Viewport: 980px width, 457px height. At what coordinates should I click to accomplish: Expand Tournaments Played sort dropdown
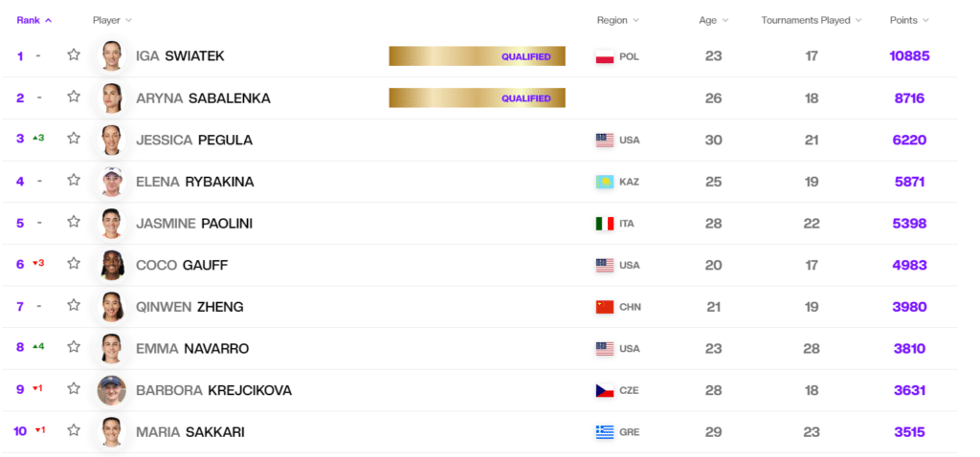pos(811,20)
